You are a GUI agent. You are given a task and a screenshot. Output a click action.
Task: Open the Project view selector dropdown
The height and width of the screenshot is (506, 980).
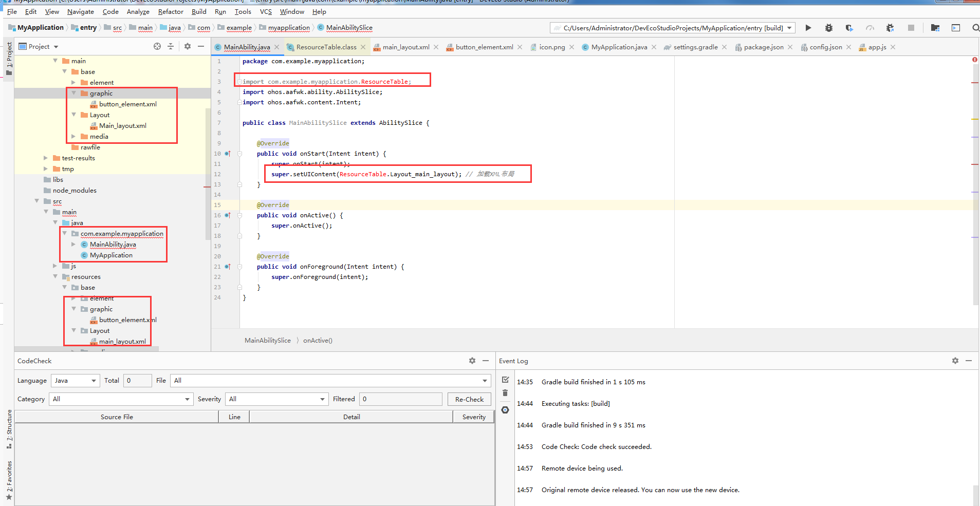coord(39,46)
